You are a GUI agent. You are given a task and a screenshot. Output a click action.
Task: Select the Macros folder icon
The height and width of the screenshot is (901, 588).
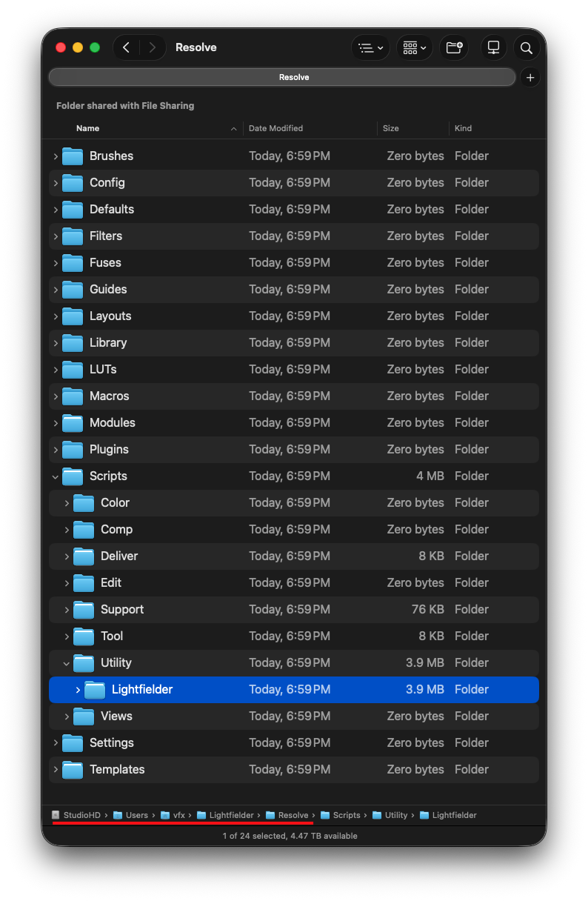(x=73, y=396)
